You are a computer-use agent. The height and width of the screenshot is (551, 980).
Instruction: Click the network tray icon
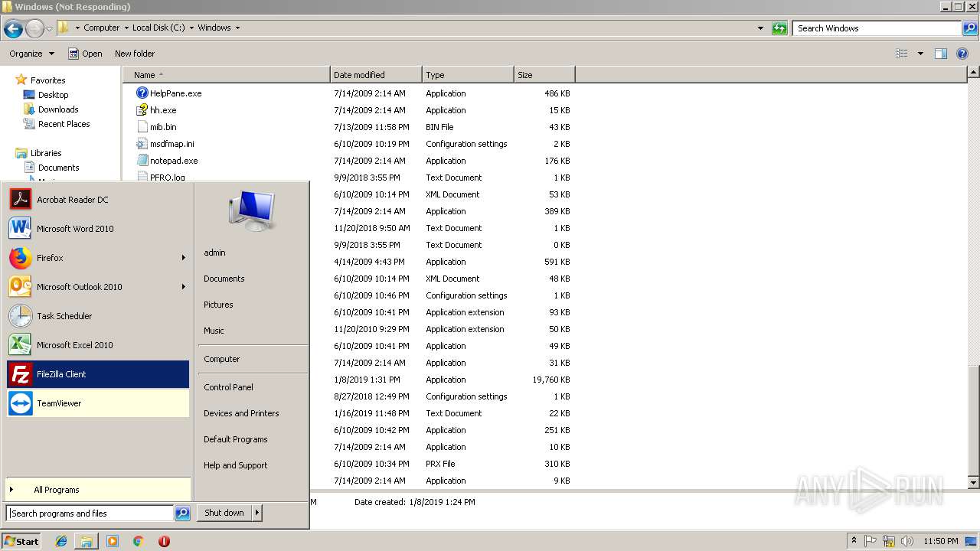(x=889, y=541)
